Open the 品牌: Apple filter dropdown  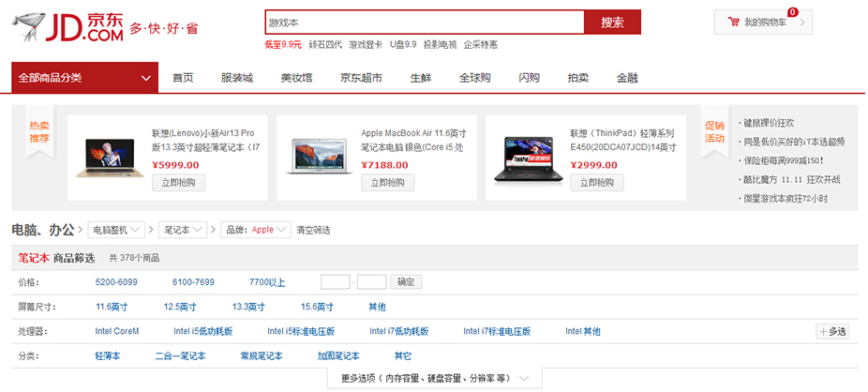[x=254, y=230]
